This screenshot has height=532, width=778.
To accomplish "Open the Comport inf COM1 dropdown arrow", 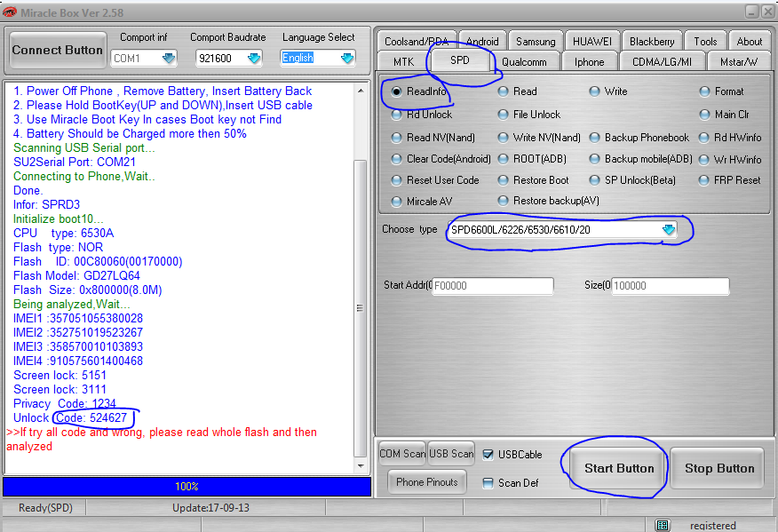I will click(169, 58).
